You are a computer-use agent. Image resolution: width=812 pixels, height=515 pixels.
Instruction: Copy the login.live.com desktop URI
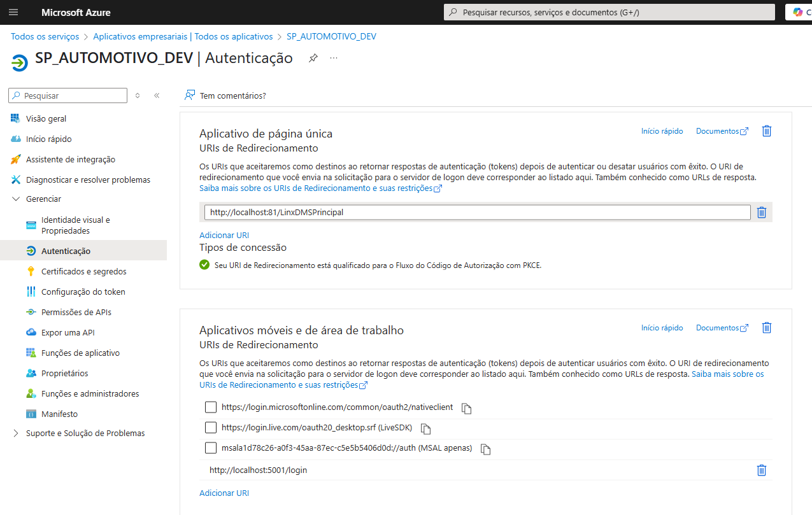tap(426, 429)
